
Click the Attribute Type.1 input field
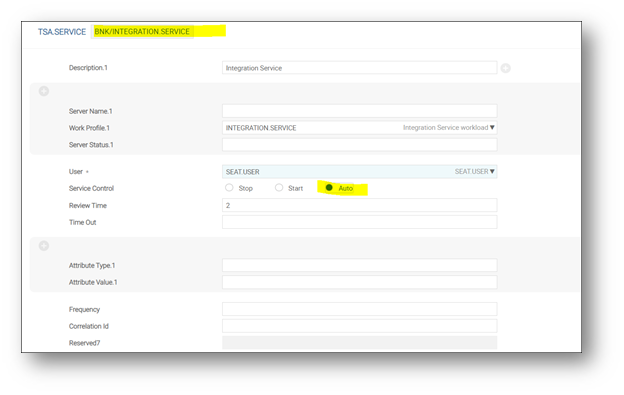pos(359,265)
